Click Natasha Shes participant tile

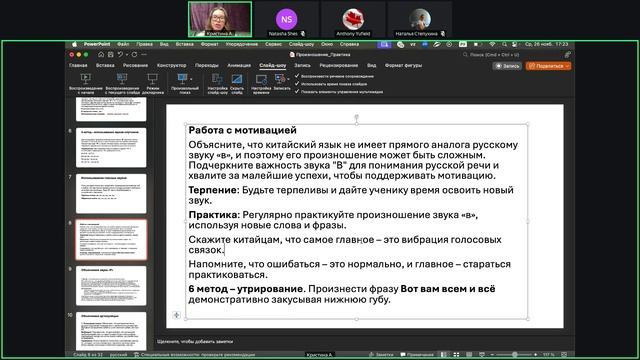point(287,19)
